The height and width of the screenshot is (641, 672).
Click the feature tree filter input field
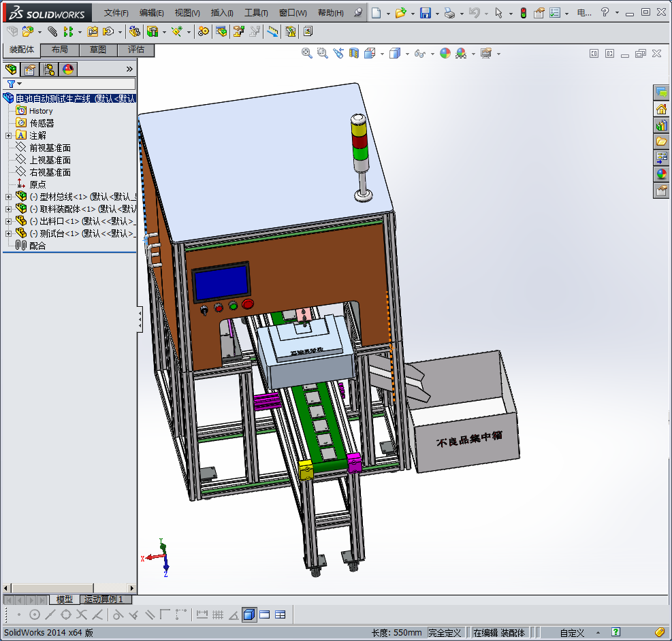coord(75,84)
